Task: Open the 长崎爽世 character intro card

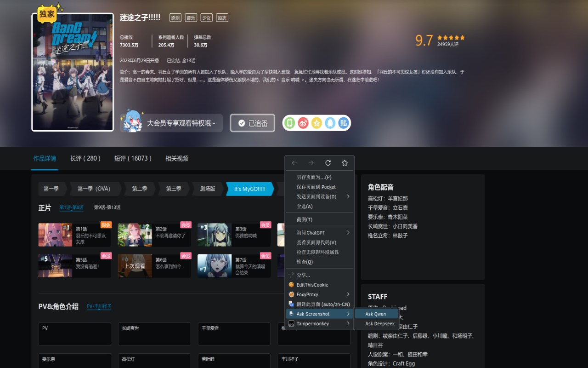Action: [x=154, y=334]
